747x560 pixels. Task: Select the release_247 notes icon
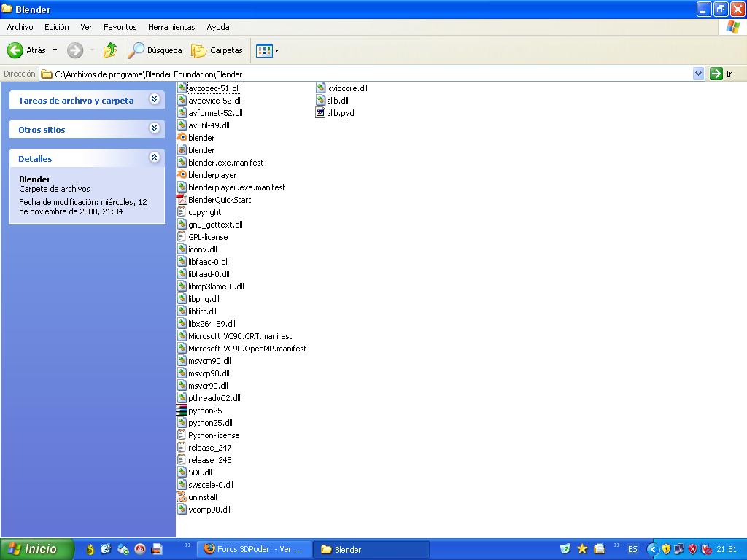click(182, 447)
